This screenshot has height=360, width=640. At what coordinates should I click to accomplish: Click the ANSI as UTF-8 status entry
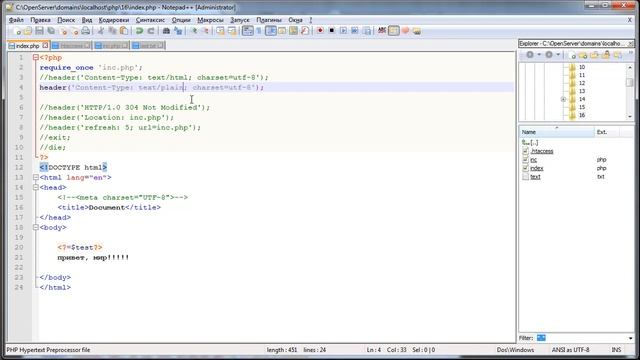click(x=571, y=350)
